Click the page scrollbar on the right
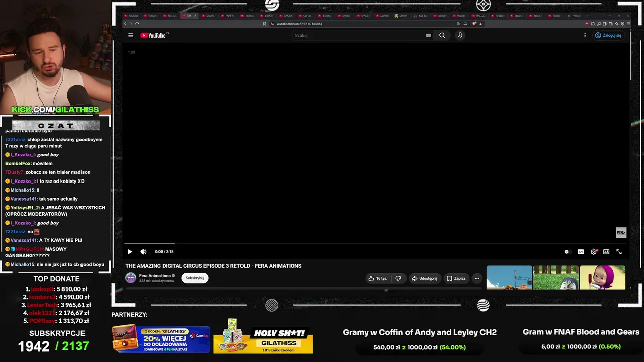 630,55
